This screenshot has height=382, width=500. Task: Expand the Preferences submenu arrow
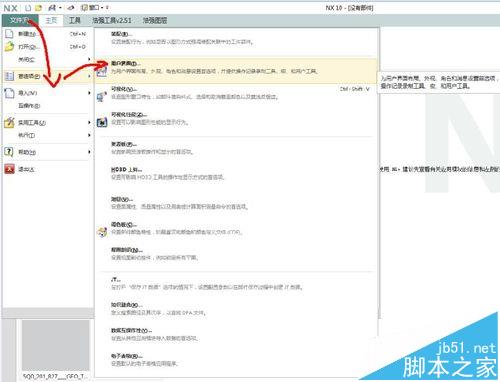click(x=89, y=76)
